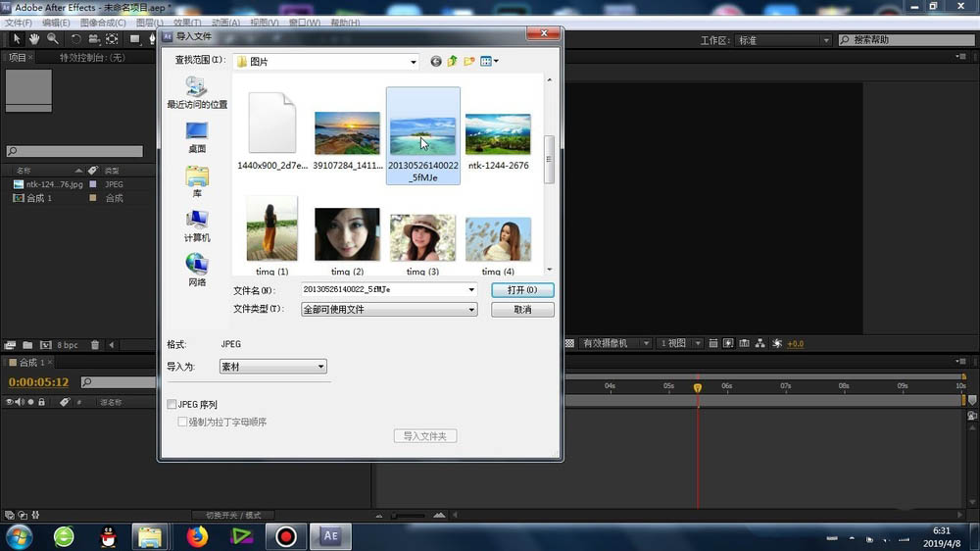Open composition flowchart icon

point(760,343)
